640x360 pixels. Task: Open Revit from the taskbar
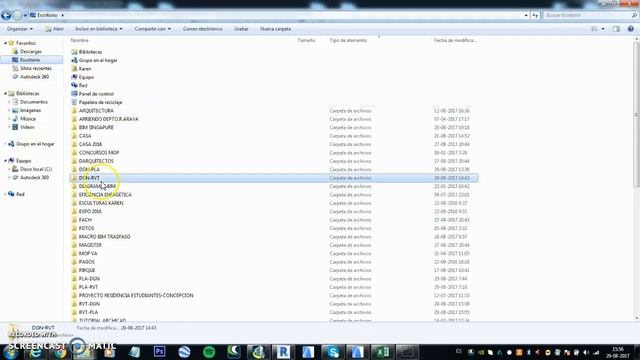pyautogui.click(x=283, y=352)
